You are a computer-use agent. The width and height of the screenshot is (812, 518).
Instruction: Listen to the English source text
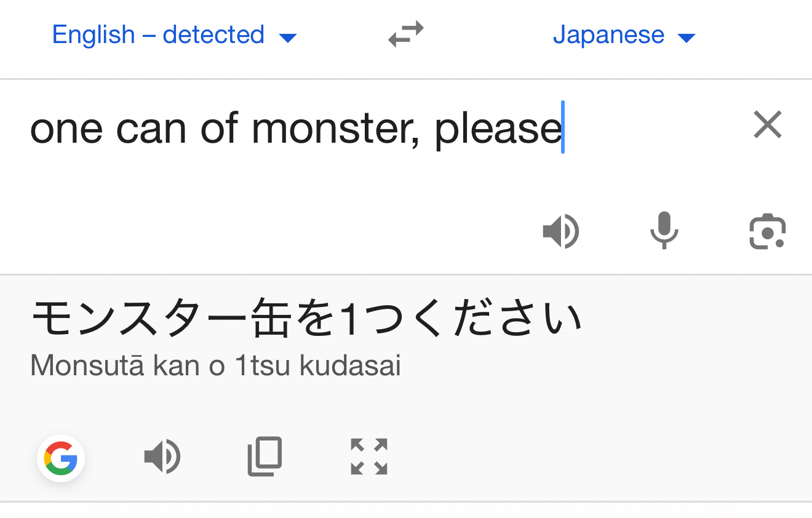coord(560,232)
